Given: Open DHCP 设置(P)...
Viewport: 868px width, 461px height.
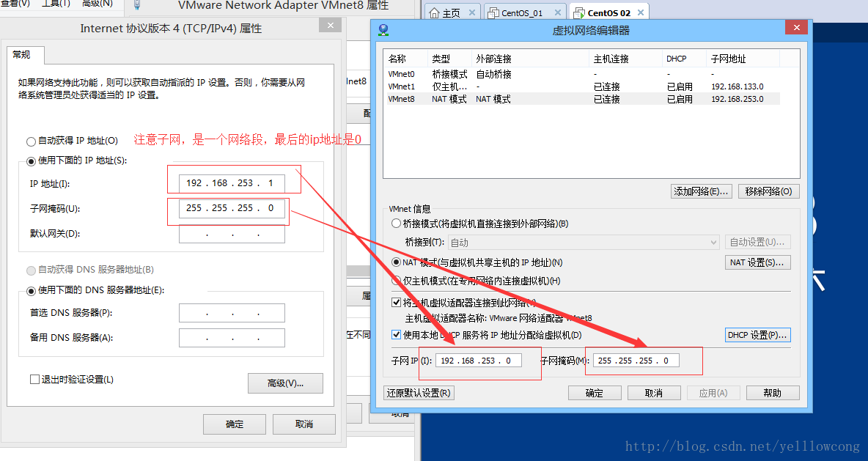Looking at the screenshot, I should (757, 335).
